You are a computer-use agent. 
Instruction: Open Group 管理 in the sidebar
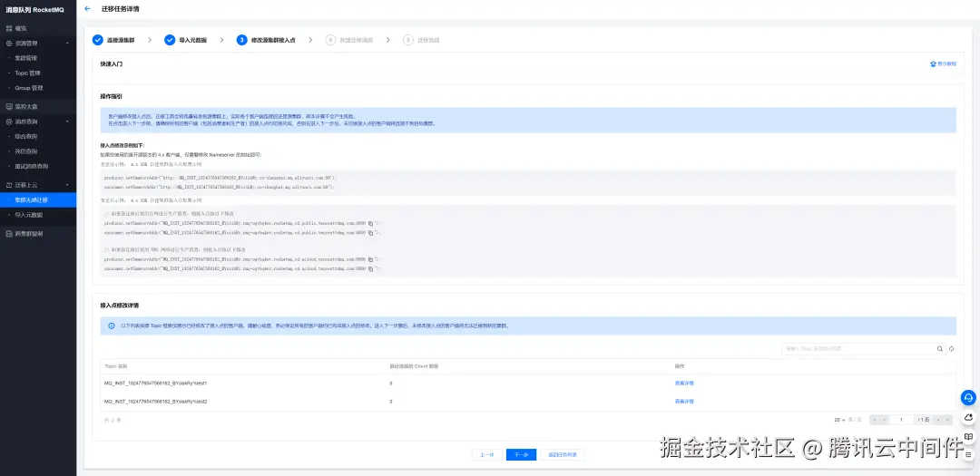(29, 88)
